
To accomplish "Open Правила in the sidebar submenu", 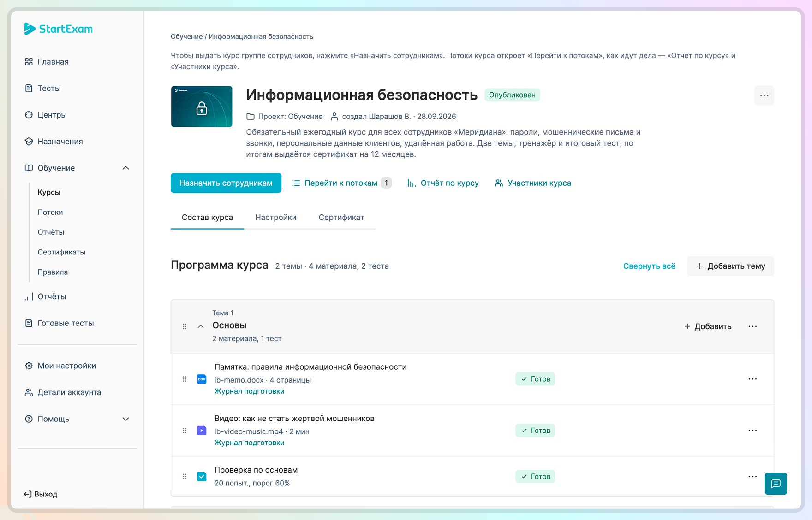I will [x=53, y=272].
